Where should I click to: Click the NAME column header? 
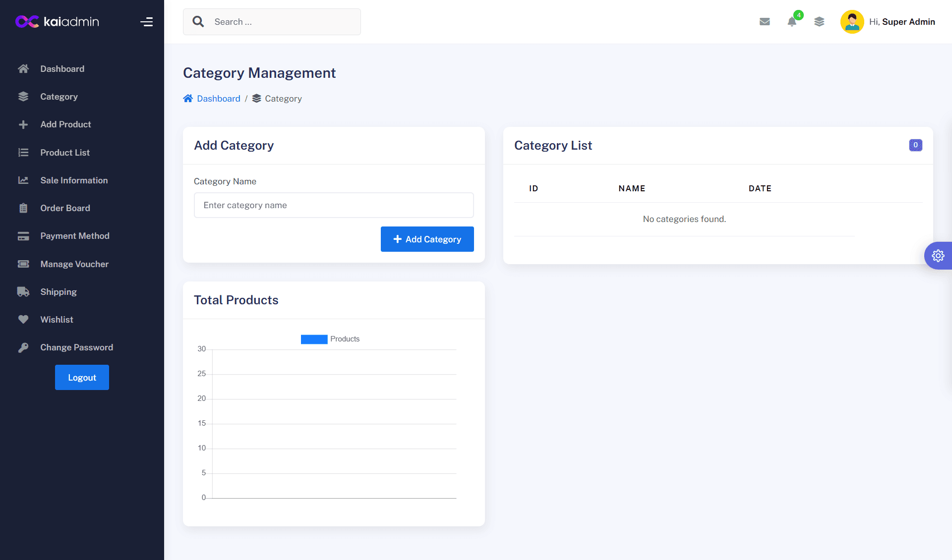[x=632, y=188]
